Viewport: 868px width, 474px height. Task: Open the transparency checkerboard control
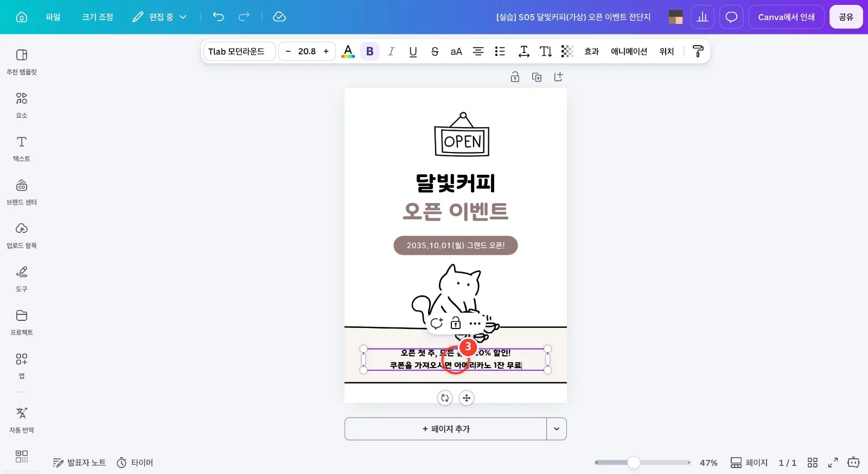point(567,51)
